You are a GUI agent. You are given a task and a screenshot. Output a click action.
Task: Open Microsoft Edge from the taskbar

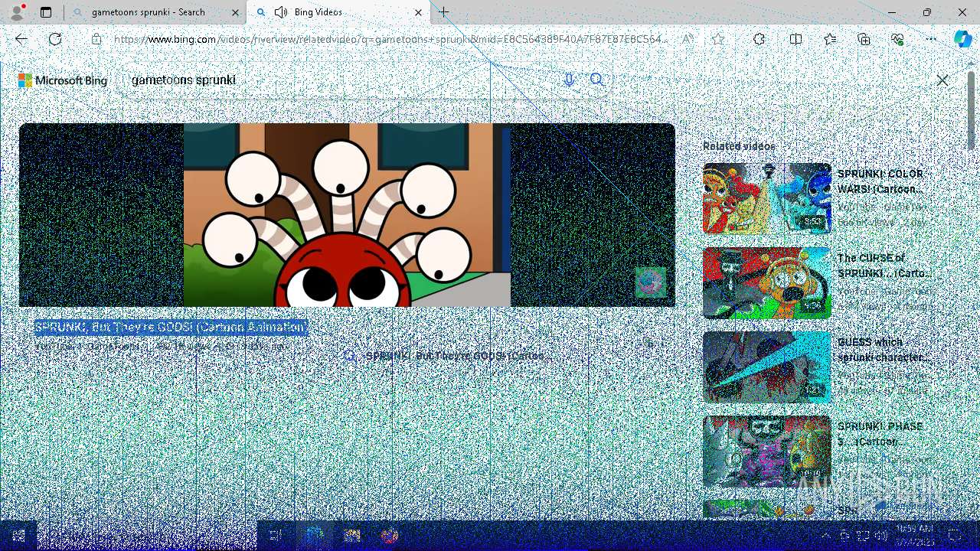(x=315, y=536)
